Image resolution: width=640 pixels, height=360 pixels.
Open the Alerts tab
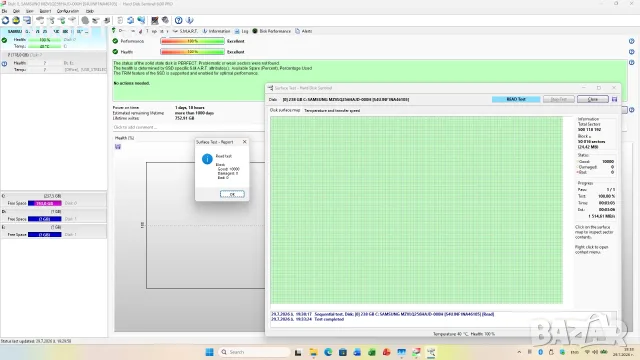click(304, 31)
